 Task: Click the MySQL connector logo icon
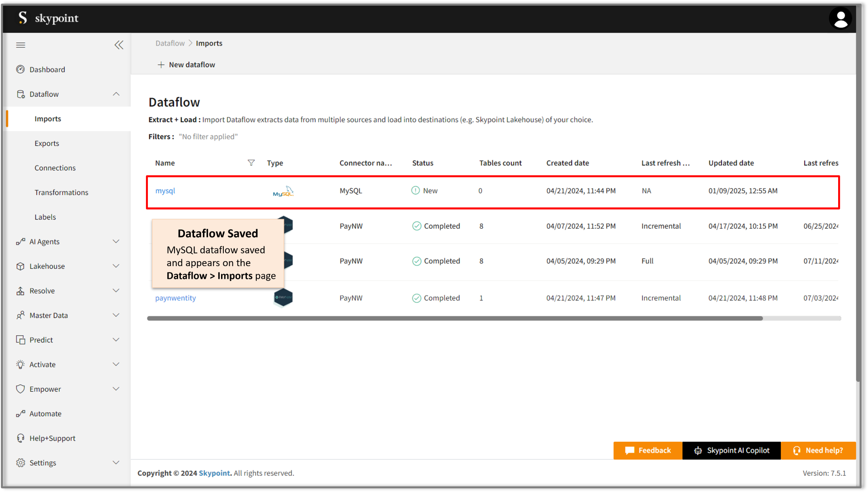283,192
